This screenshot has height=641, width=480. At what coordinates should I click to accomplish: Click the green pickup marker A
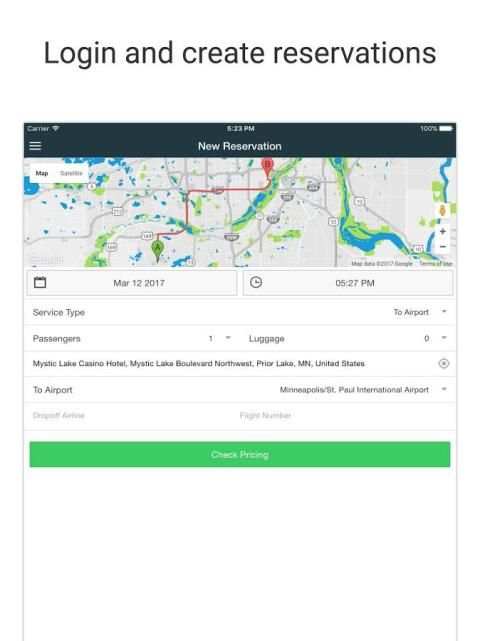click(157, 250)
